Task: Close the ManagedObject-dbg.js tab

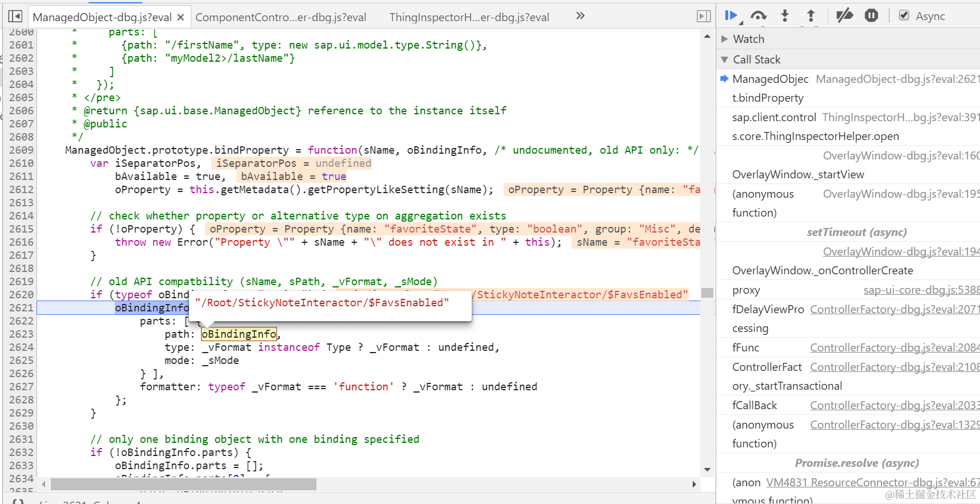Action: (180, 17)
